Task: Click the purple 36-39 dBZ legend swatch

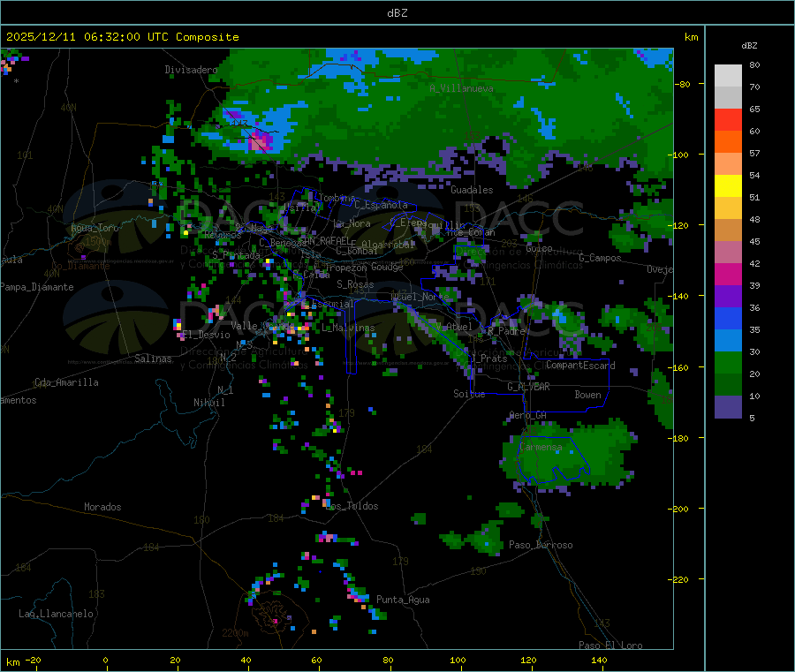Action: click(x=728, y=297)
